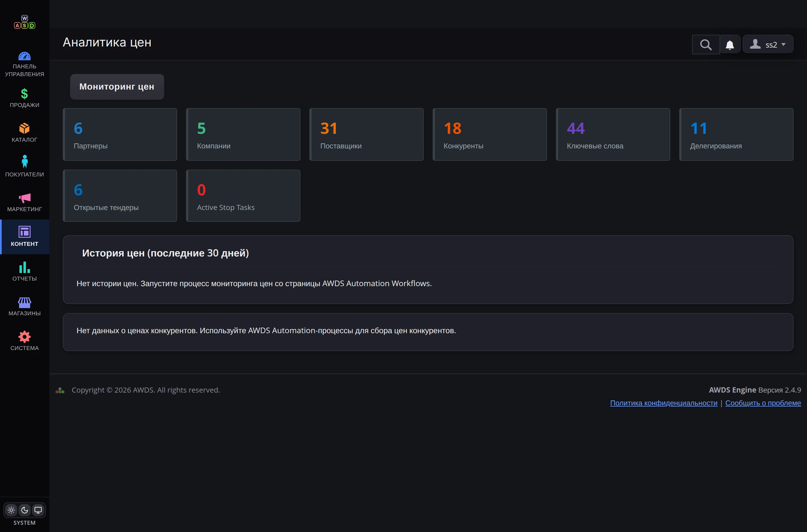Select the Контент layout icon
This screenshot has width=807, height=532.
click(x=24, y=232)
